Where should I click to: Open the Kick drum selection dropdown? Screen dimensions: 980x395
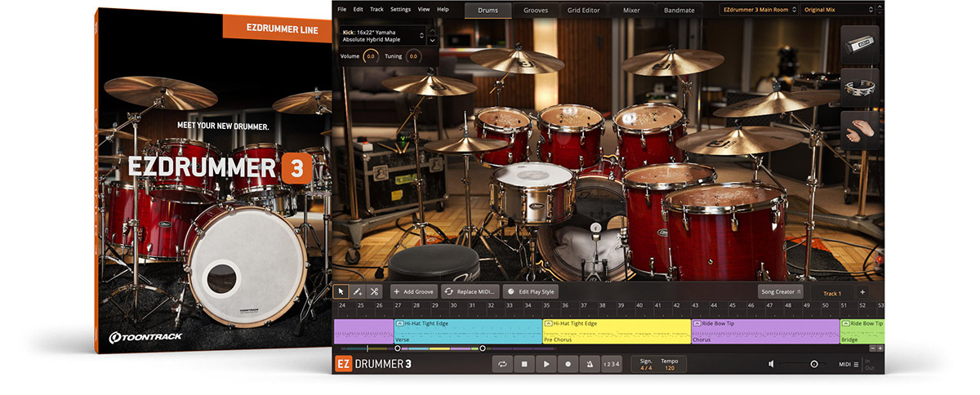382,36
